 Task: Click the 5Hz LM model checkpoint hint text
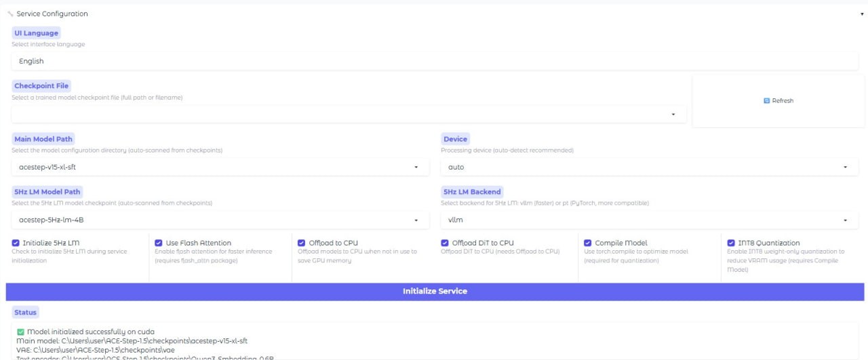[112, 203]
